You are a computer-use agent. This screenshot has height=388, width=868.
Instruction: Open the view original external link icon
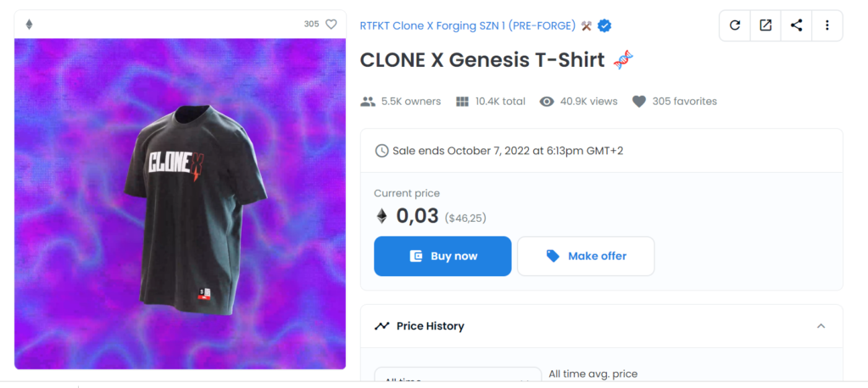point(765,25)
